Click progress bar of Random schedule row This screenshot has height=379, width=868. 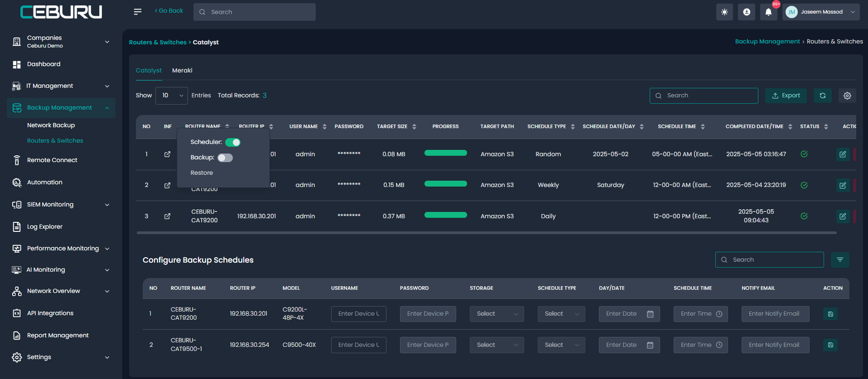446,153
